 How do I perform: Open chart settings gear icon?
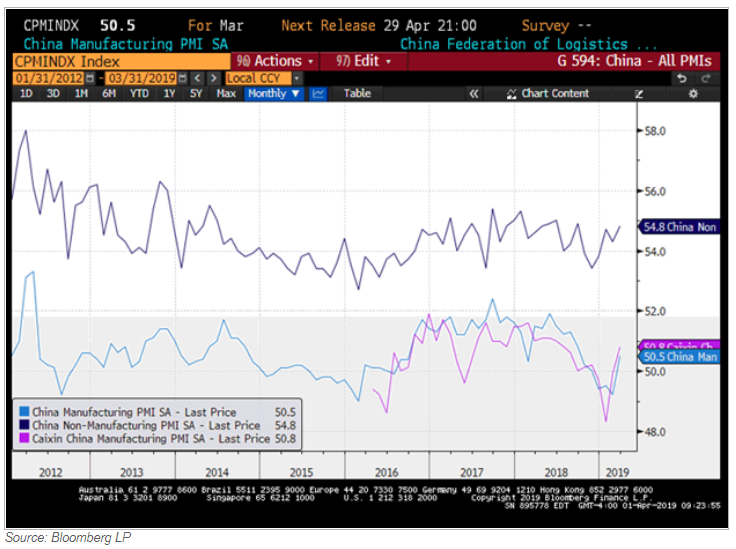click(x=692, y=93)
